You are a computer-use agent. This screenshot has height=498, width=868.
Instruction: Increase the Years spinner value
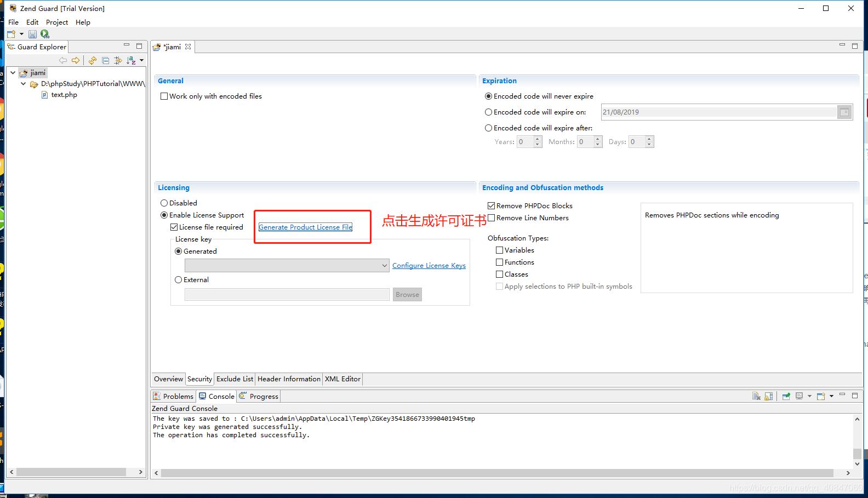pos(538,139)
